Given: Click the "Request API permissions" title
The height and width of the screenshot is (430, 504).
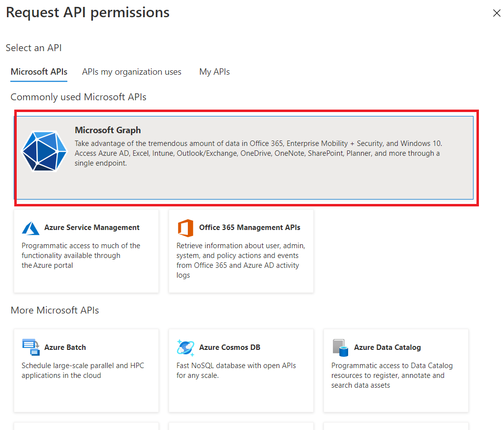Looking at the screenshot, I should [x=88, y=13].
